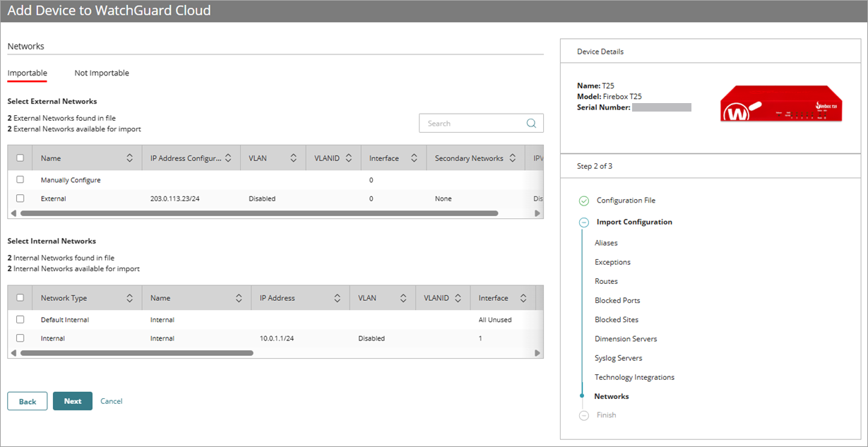The height and width of the screenshot is (447, 868).
Task: Click the Firebox T25 device image
Action: [x=782, y=104]
